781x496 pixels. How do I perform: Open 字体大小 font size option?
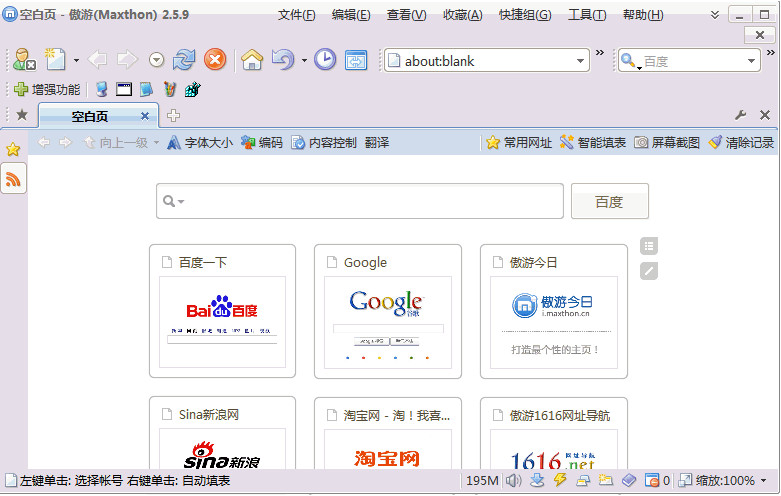click(x=200, y=143)
